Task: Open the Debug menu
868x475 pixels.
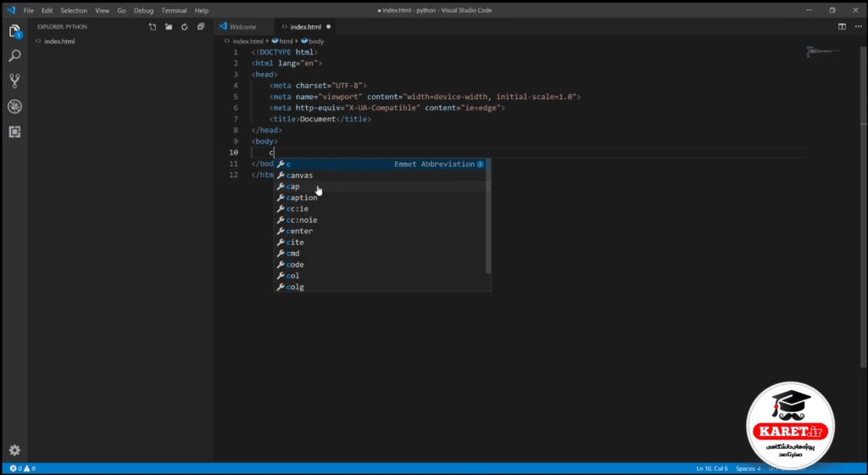Action: 143,10
